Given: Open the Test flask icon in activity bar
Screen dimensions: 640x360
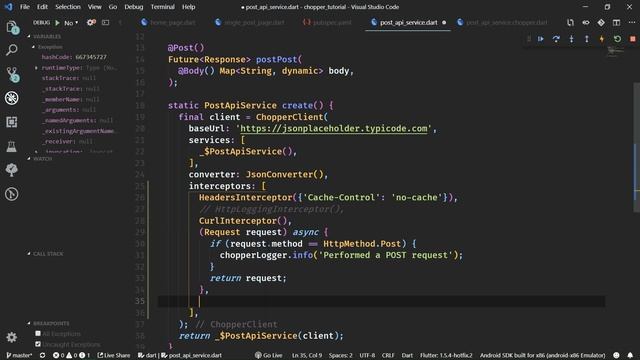Looking at the screenshot, I should 12,146.
